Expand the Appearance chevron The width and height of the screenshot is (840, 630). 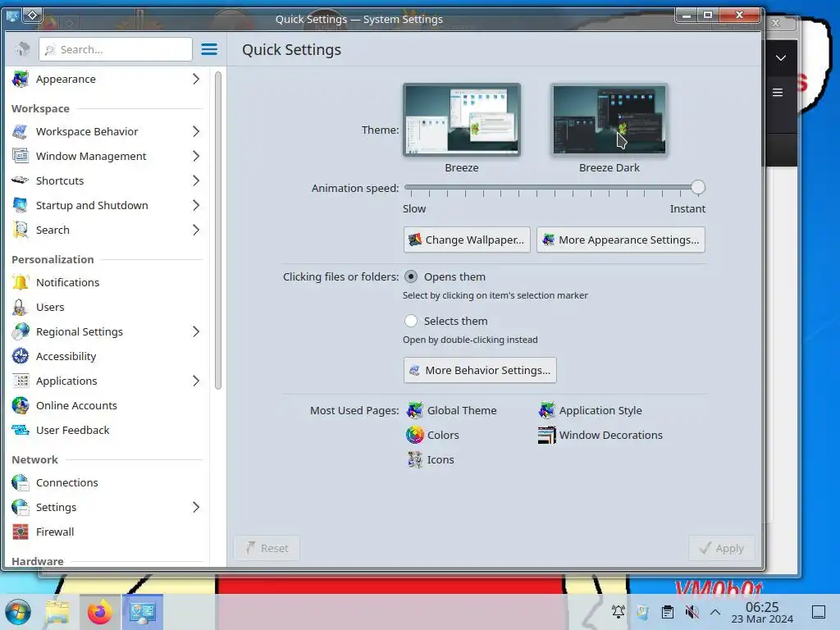tap(196, 79)
